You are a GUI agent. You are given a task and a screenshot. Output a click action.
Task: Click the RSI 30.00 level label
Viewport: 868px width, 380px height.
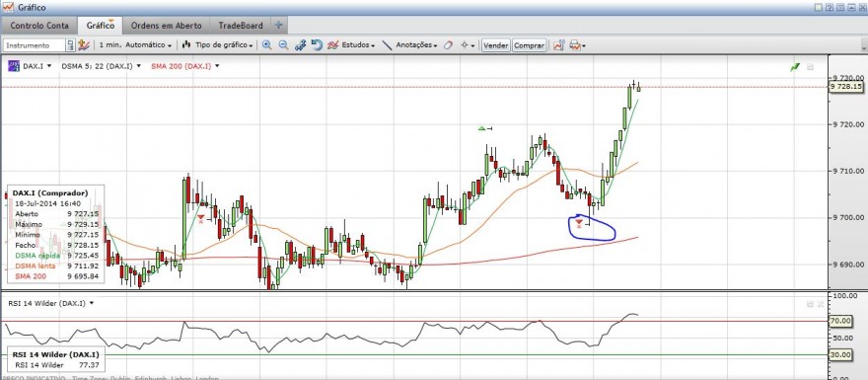point(839,354)
